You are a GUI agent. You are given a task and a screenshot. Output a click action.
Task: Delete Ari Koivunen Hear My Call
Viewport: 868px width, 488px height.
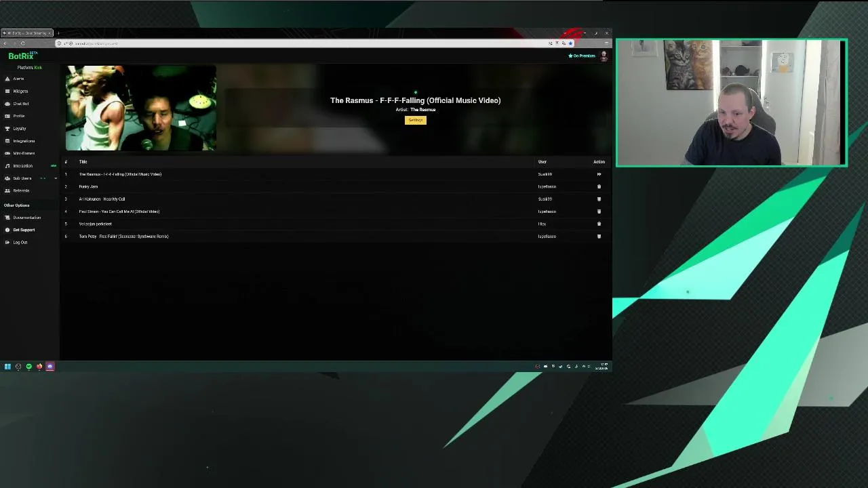(599, 199)
